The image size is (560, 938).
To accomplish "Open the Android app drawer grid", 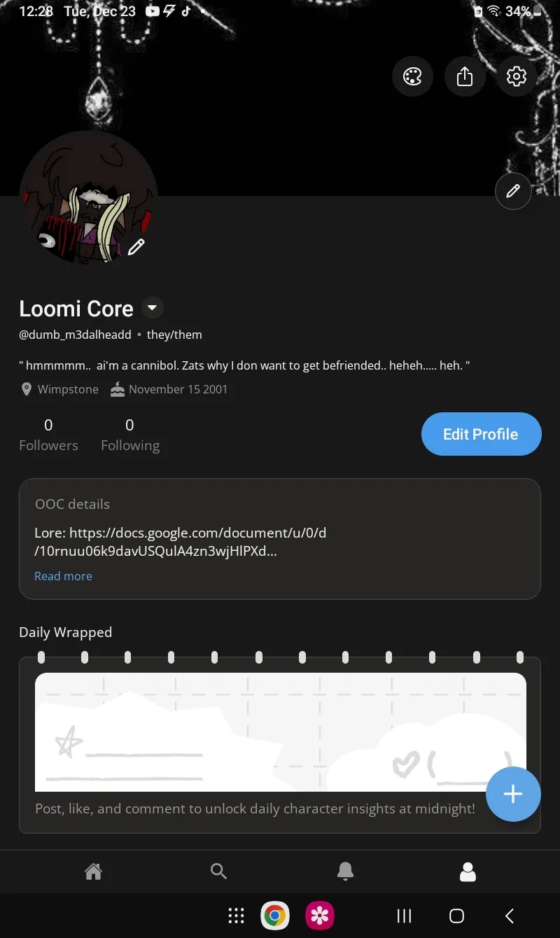I will coord(237,916).
